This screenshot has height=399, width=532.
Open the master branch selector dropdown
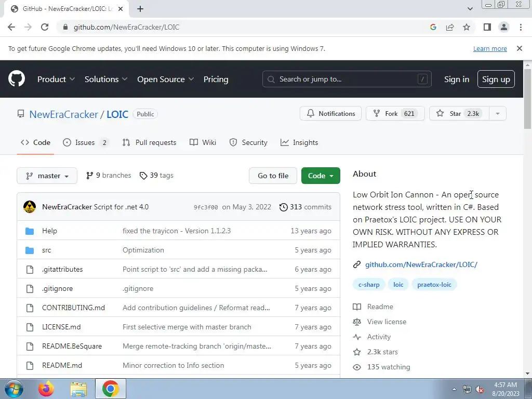click(47, 176)
